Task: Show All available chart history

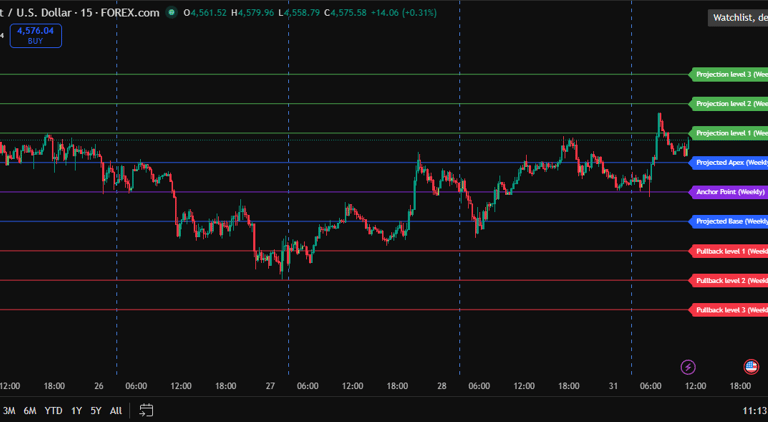Action: pyautogui.click(x=116, y=411)
